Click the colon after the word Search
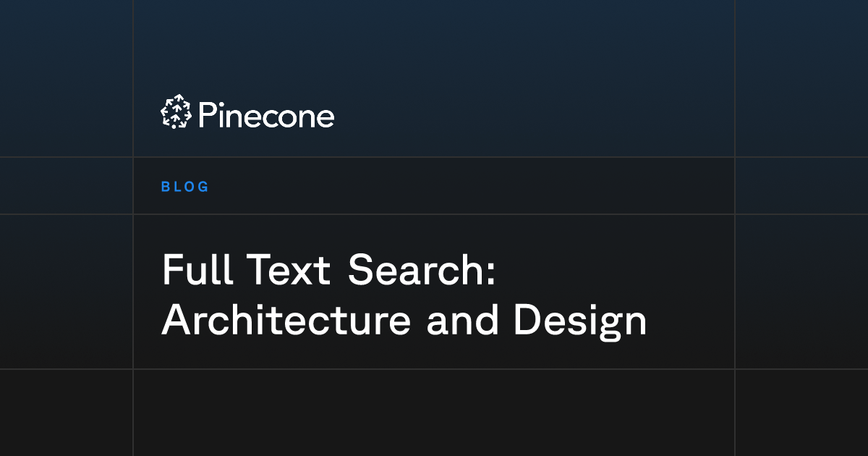 tap(490, 275)
